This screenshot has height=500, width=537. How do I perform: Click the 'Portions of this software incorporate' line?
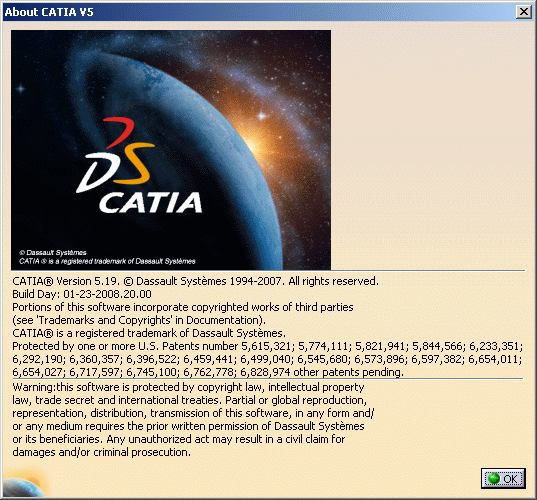(183, 307)
